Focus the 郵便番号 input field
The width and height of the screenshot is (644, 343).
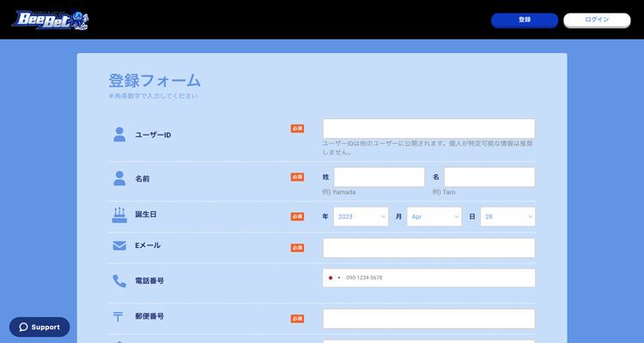(428, 319)
